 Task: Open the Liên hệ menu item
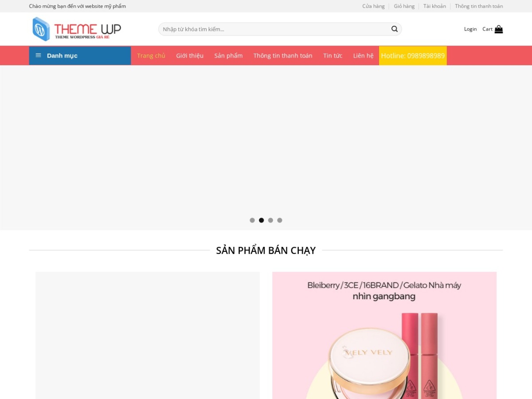pos(363,55)
